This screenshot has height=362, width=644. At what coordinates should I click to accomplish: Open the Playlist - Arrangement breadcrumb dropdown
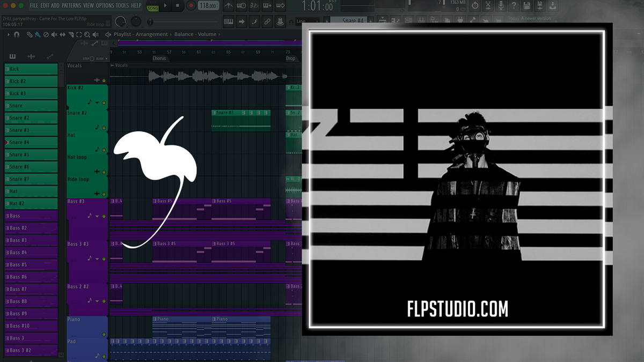[141, 34]
